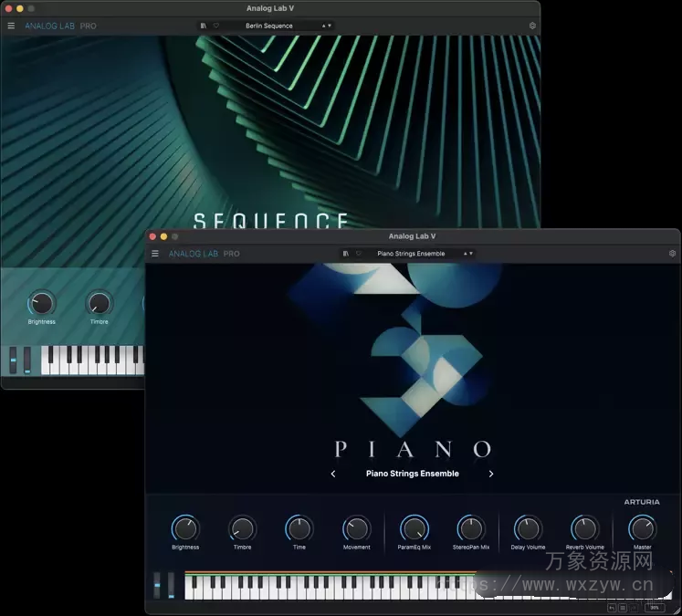Click the Timbre knob in front window

click(242, 528)
